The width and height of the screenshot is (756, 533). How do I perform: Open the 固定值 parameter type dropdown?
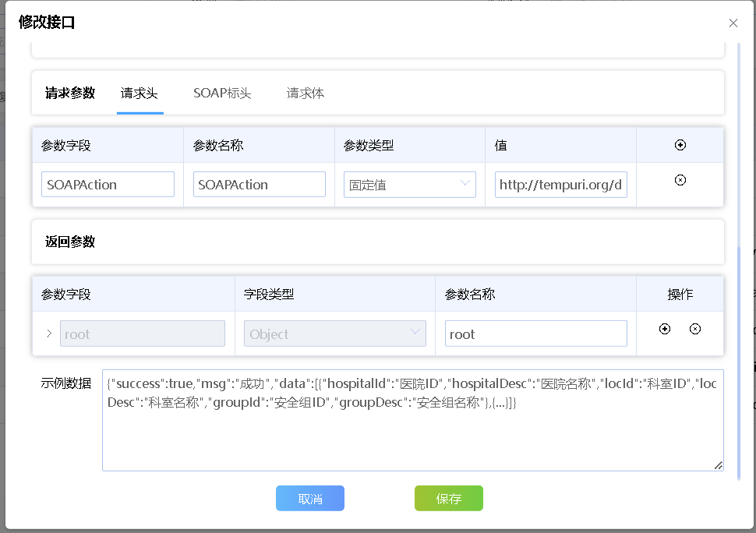(409, 184)
